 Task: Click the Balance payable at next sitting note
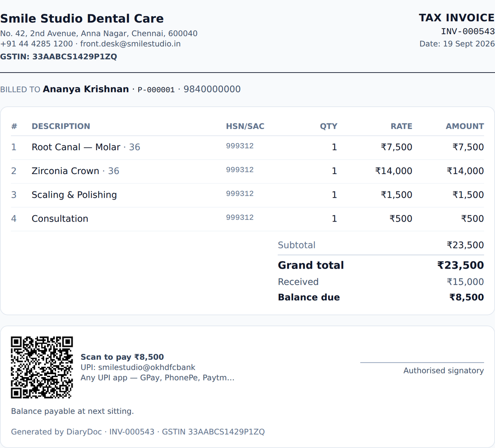coord(72,411)
